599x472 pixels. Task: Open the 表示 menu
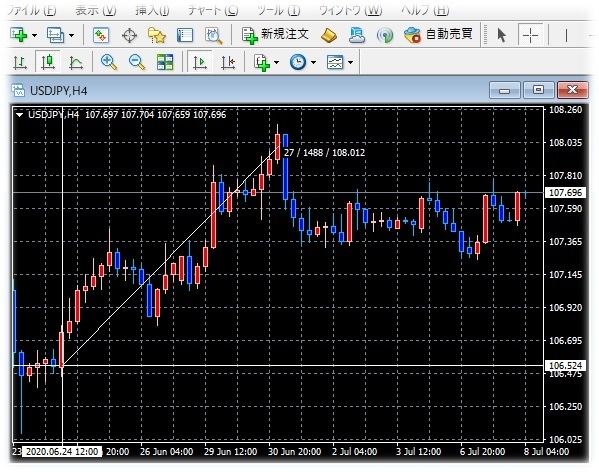pos(96,10)
